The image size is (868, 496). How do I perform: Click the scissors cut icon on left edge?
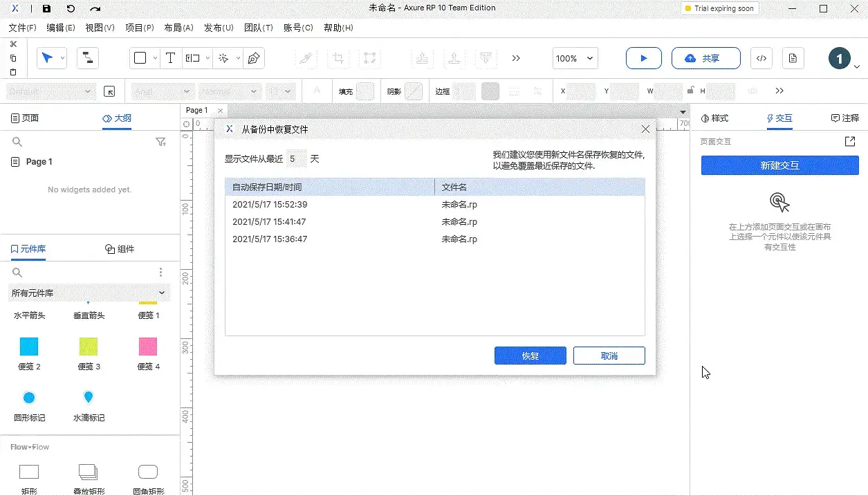(x=14, y=43)
